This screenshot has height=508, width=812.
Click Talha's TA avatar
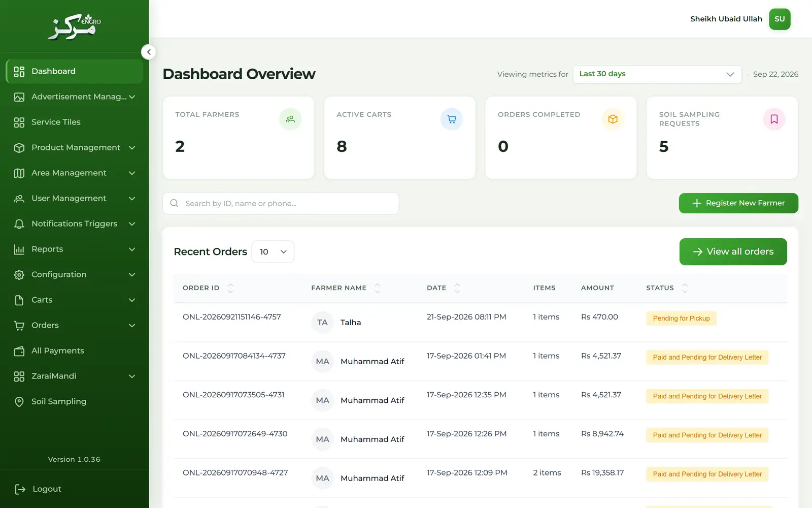322,322
